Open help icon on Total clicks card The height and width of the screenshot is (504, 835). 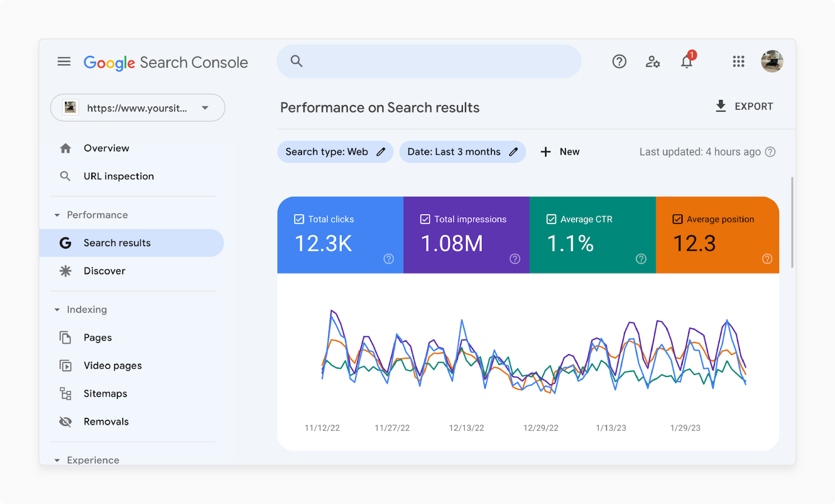click(x=389, y=259)
